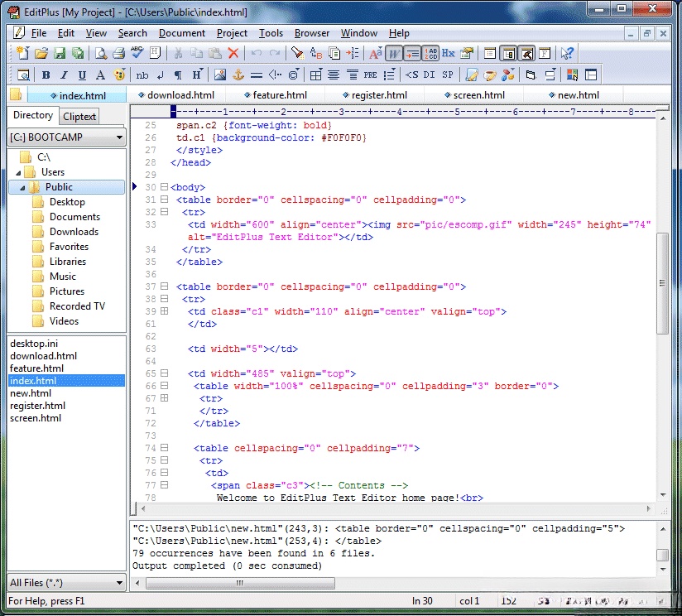This screenshot has height=616, width=682.
Task: Select the Recorded TV folder
Action: [77, 306]
